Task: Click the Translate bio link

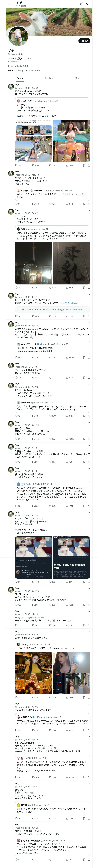Action: click(x=14, y=62)
